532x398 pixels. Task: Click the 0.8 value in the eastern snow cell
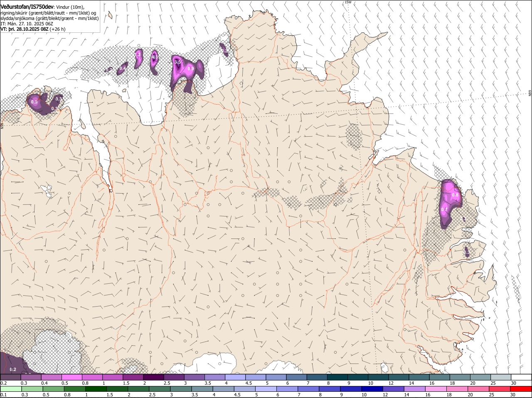(455, 195)
